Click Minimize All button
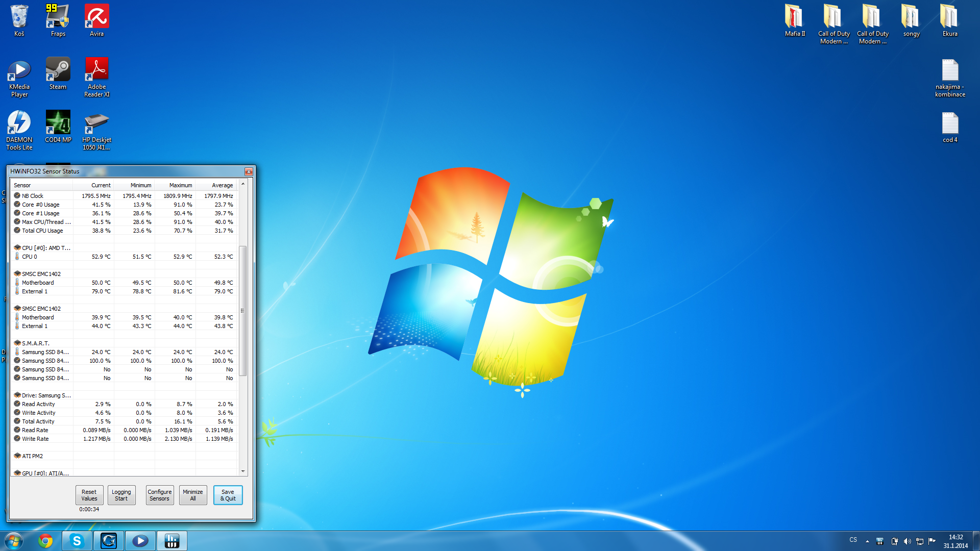 tap(193, 495)
